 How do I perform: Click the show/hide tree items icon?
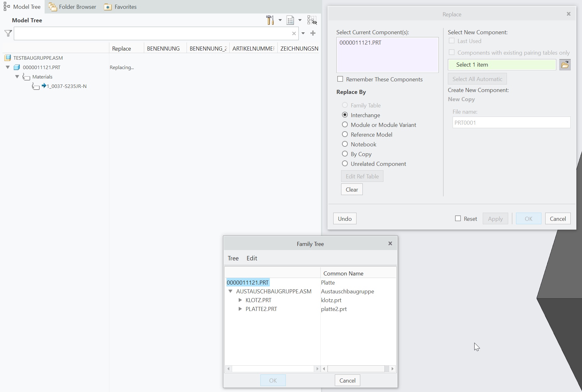pyautogui.click(x=312, y=20)
